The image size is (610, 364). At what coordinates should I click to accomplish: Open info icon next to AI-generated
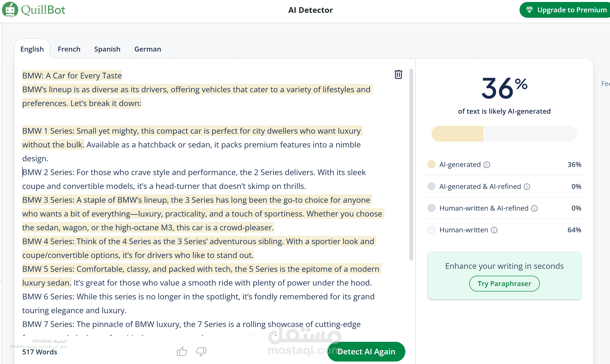pos(487,165)
